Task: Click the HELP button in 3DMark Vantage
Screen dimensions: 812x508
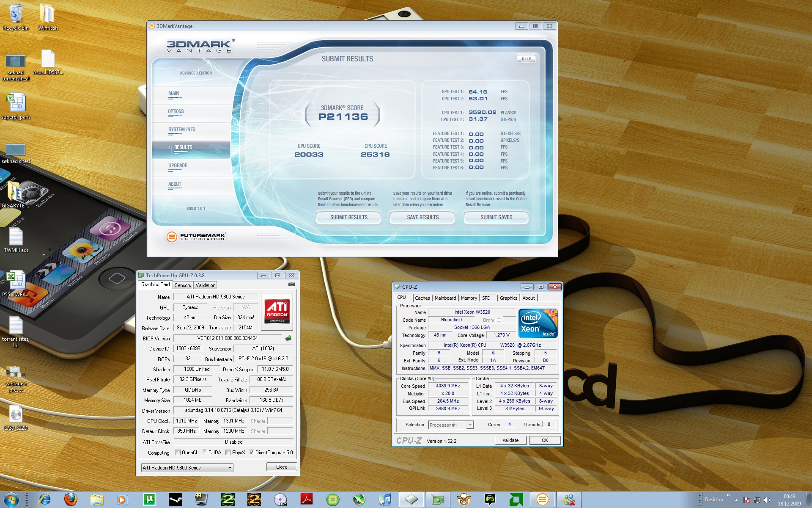Action: (526, 59)
